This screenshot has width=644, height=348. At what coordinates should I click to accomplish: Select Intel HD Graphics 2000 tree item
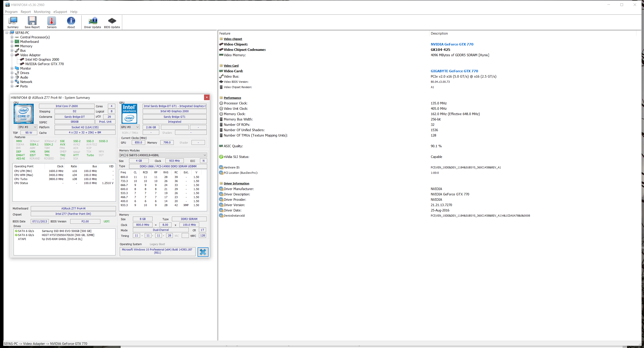[42, 60]
